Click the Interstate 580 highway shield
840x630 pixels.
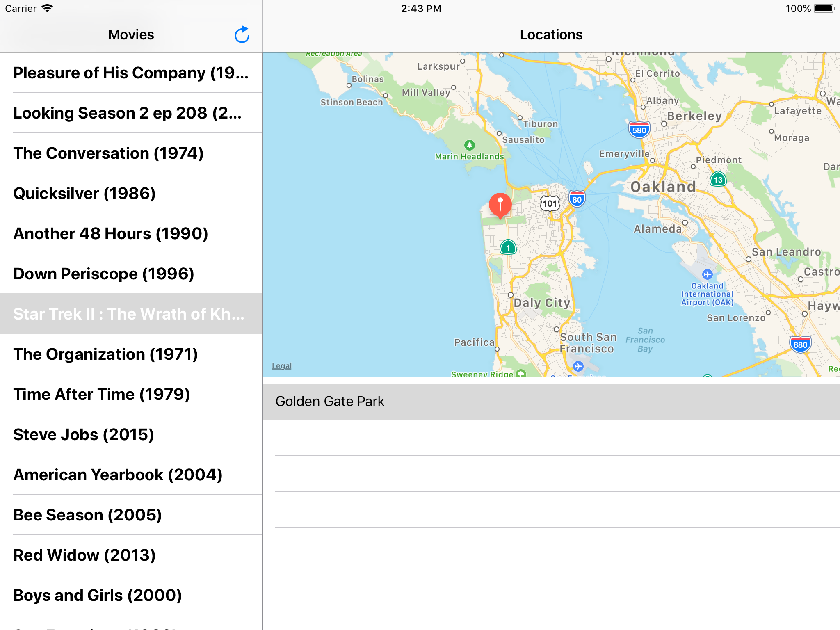[639, 130]
